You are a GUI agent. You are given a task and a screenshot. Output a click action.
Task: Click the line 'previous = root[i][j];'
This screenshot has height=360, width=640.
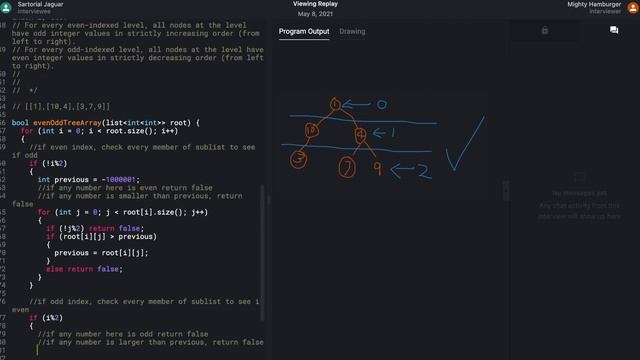[101, 253]
